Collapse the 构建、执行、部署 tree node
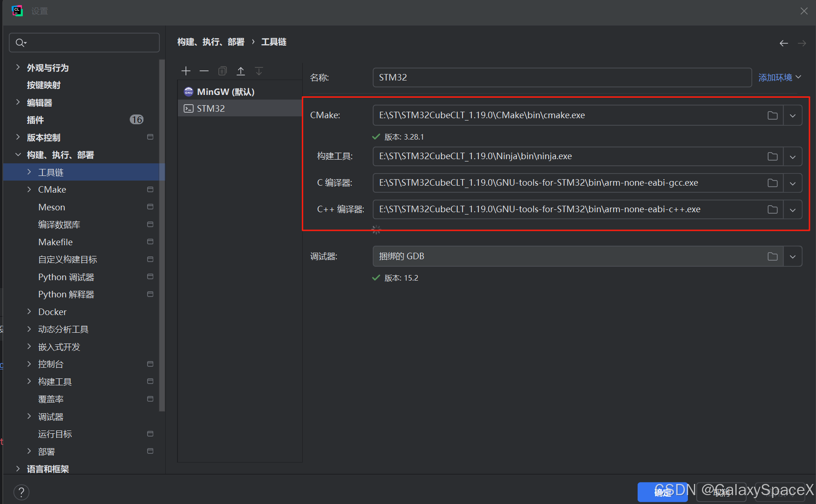 click(x=18, y=155)
